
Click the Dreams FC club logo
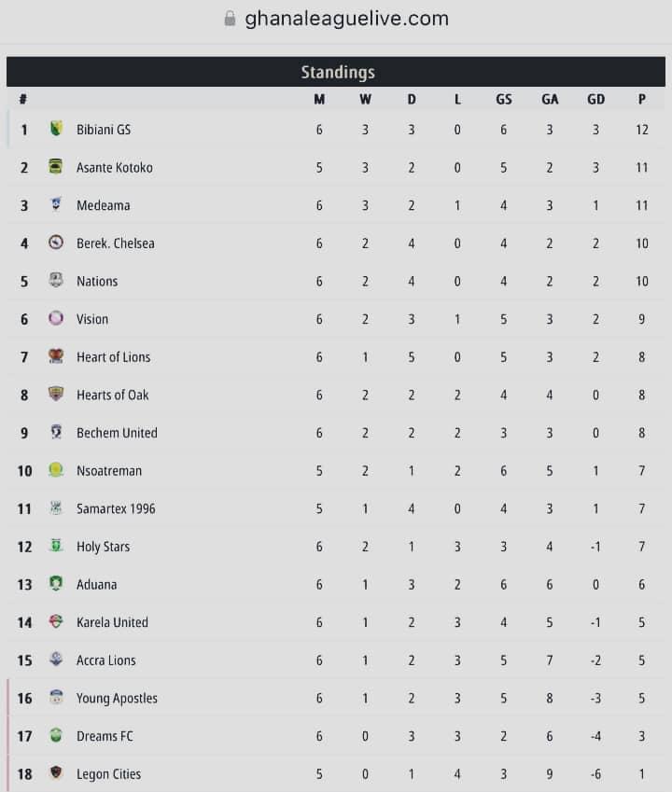click(x=56, y=735)
